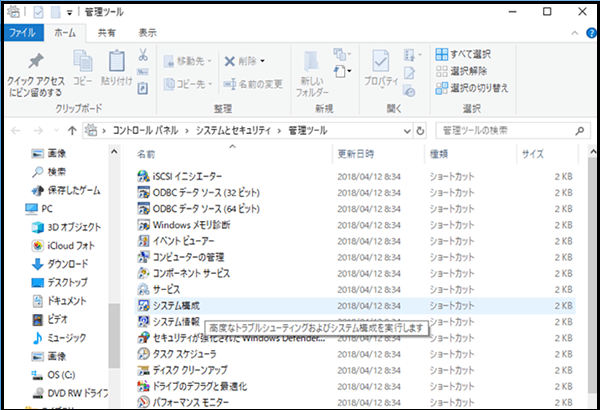The width and height of the screenshot is (600, 410).
Task: Open the blue Help question icon
Action: (591, 33)
